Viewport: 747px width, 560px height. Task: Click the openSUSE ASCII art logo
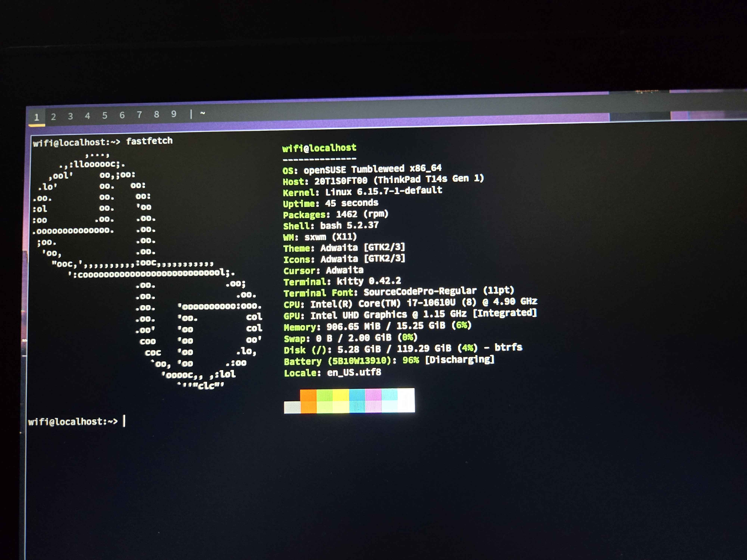(147, 271)
